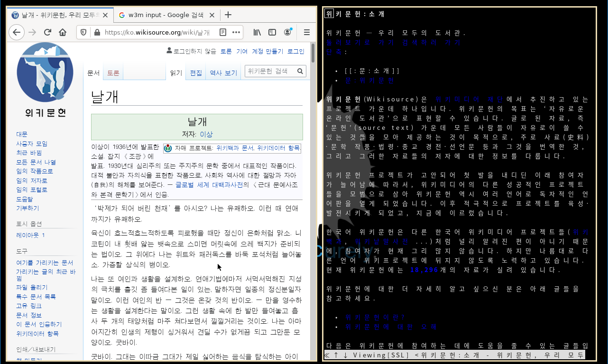The height and width of the screenshot is (364, 608).
Task: Open sidebar link 대문
Action: click(22, 134)
